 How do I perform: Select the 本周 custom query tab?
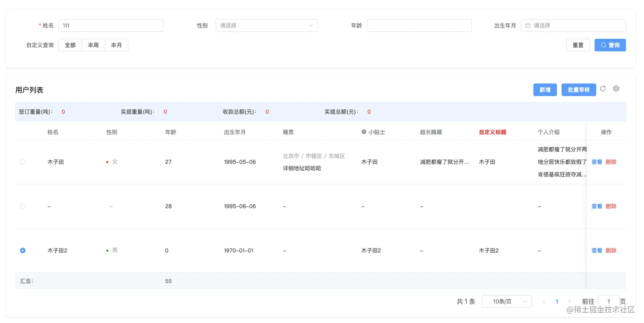[x=93, y=45]
